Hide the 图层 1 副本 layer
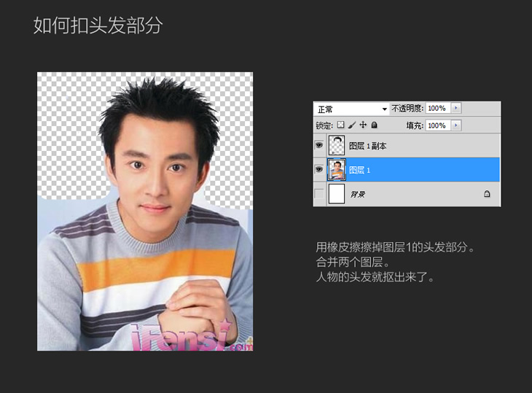 point(319,146)
